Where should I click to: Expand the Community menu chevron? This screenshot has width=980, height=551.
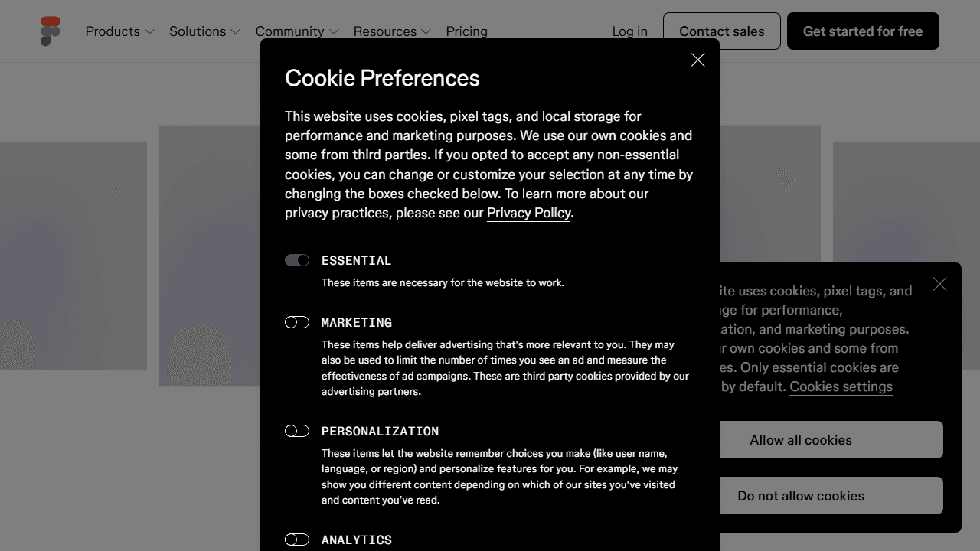(x=334, y=32)
